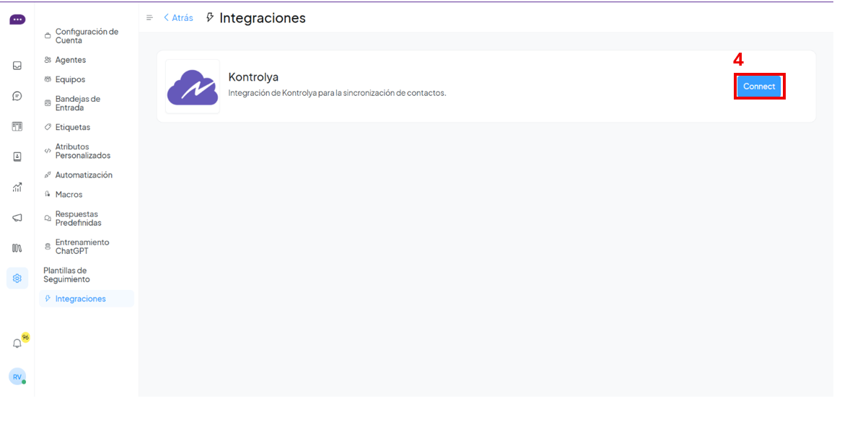Click the settings gear icon
The image size is (868, 445).
[17, 278]
